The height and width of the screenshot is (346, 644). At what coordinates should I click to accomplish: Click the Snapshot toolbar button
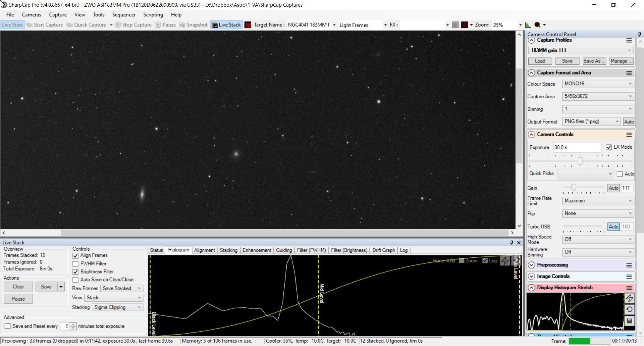pos(194,25)
